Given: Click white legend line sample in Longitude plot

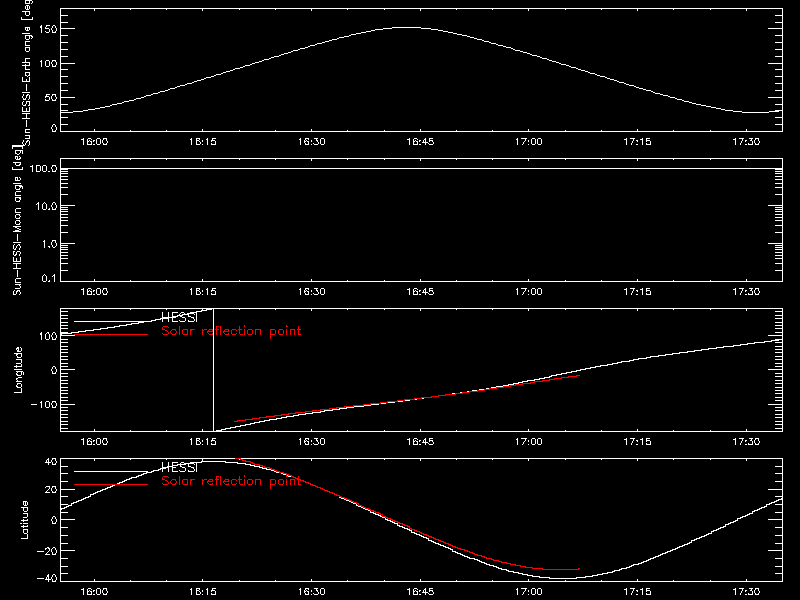Looking at the screenshot, I should click(x=111, y=321).
